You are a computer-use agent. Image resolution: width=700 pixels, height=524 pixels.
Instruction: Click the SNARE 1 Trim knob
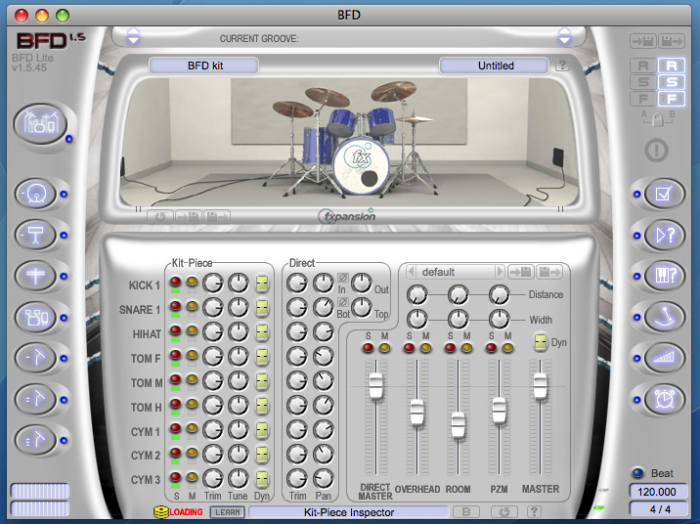213,308
